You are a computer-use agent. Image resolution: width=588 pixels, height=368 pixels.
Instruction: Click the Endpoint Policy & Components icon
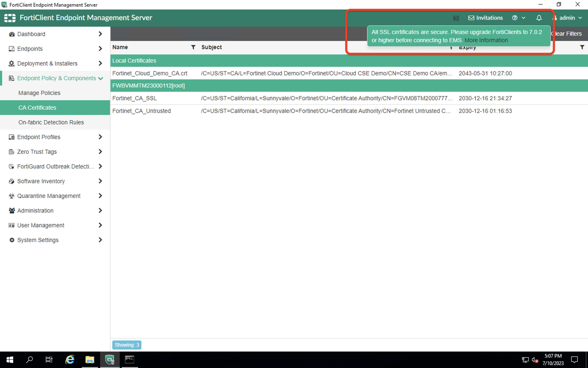tap(12, 78)
